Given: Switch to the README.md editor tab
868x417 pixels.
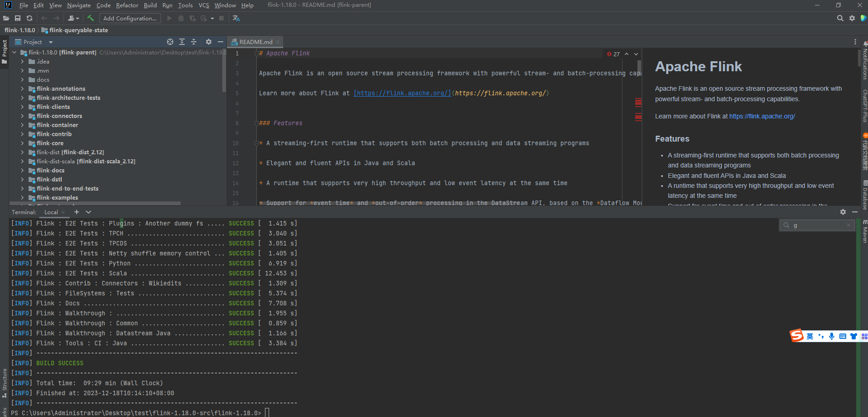Looking at the screenshot, I should [x=256, y=42].
